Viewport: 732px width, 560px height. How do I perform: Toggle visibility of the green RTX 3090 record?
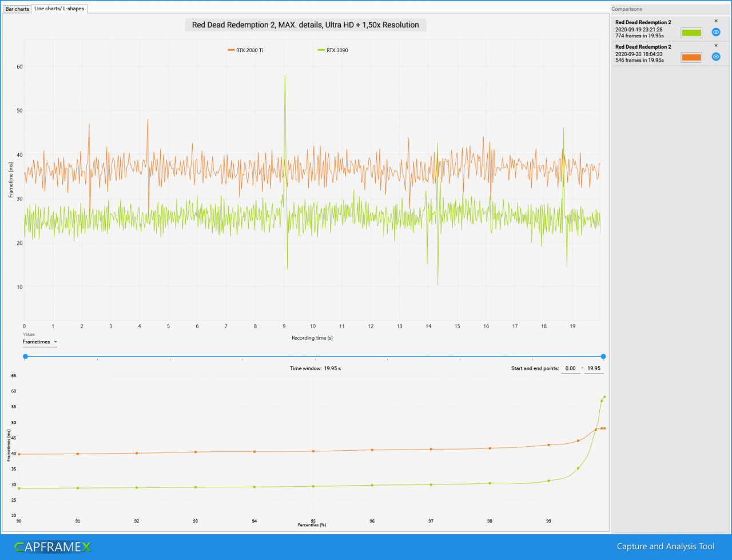(x=715, y=32)
